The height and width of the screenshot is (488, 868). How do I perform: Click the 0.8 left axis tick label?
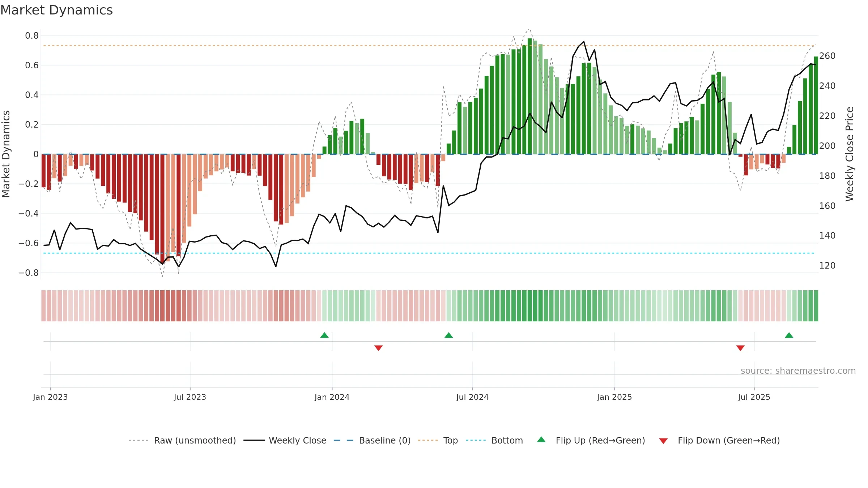(32, 36)
